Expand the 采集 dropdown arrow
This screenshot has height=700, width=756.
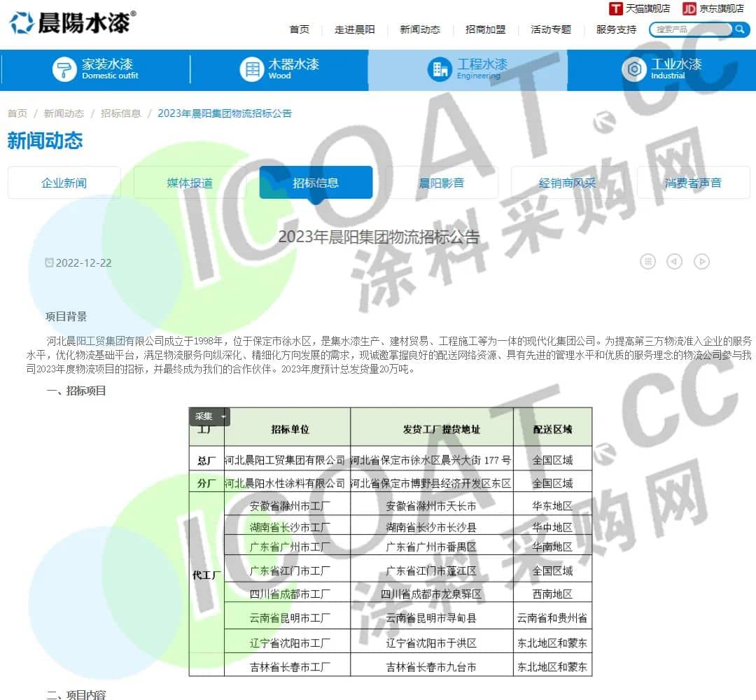click(223, 416)
